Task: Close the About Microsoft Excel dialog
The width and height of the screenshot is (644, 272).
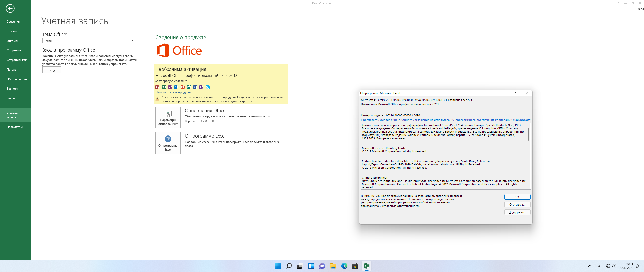Action: click(527, 93)
